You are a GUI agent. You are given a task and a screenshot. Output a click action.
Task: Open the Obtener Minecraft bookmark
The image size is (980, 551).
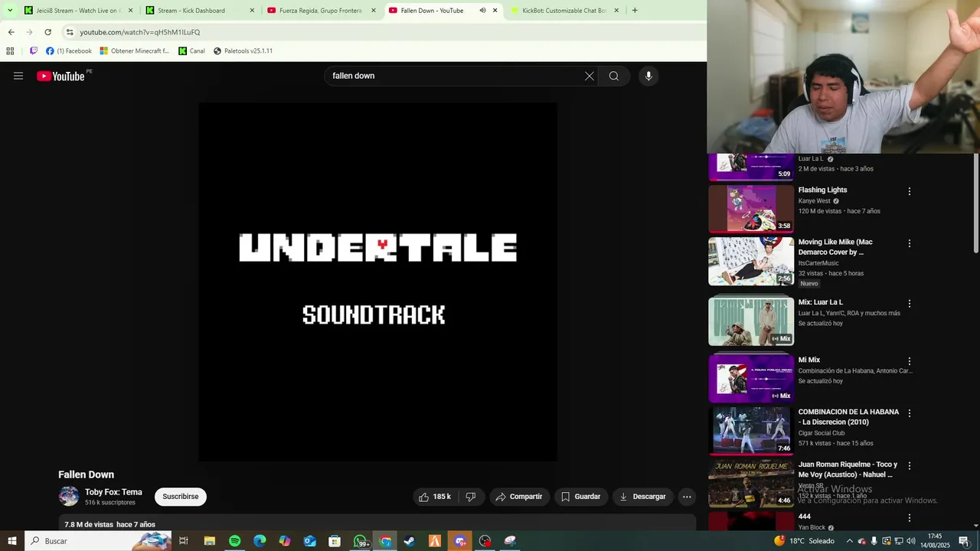coord(135,51)
